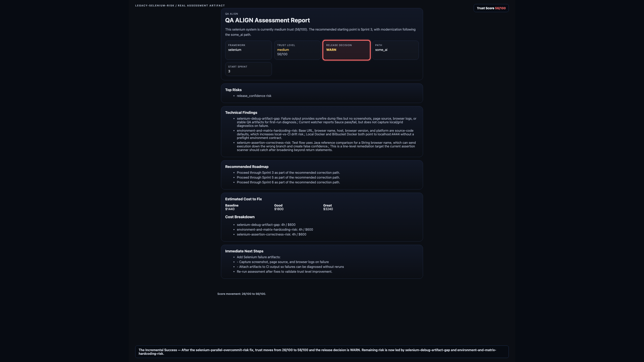Image resolution: width=644 pixels, height=362 pixels.
Task: Click the Framework selenium card
Action: click(248, 50)
